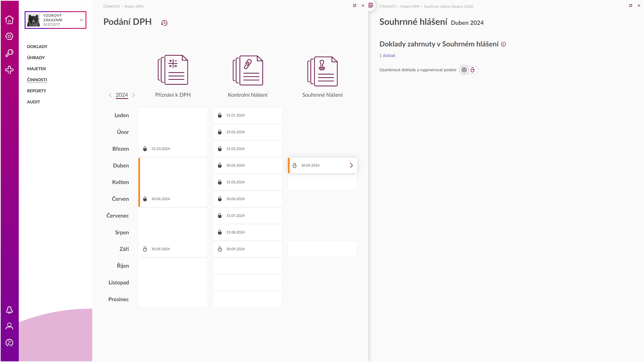Click Podání DPH breadcrumb in right panel

pyautogui.click(x=410, y=7)
